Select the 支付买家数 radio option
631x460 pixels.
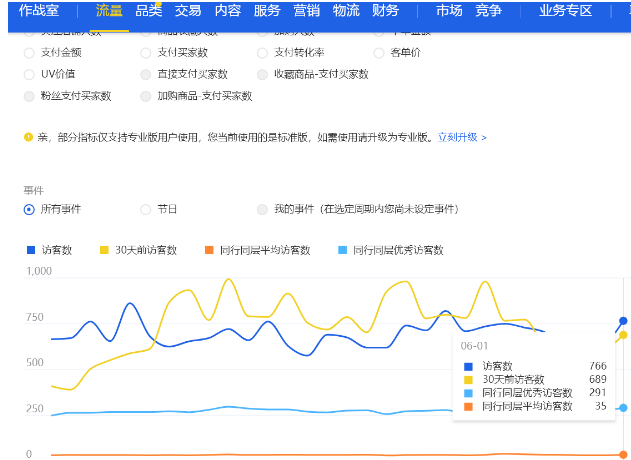pos(145,53)
